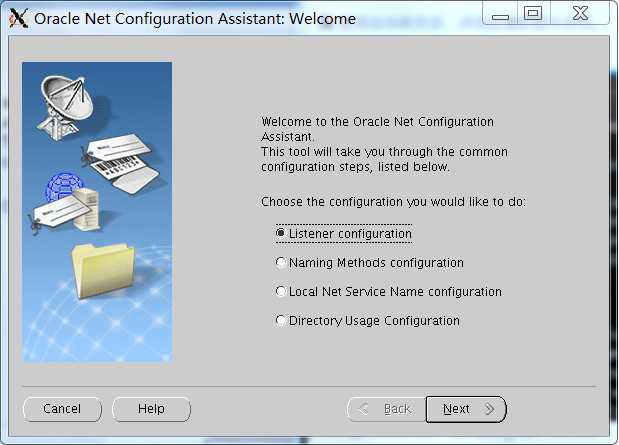Click the yellow folder graphic
The image size is (619, 445).
[103, 271]
